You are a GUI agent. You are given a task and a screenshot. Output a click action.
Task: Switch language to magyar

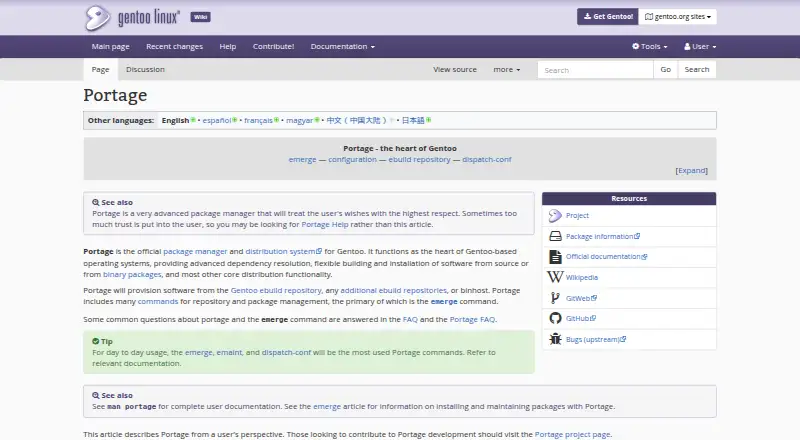click(299, 120)
